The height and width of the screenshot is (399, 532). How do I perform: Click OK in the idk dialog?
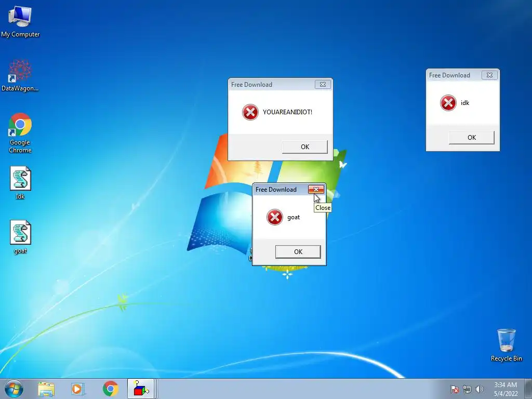click(472, 137)
